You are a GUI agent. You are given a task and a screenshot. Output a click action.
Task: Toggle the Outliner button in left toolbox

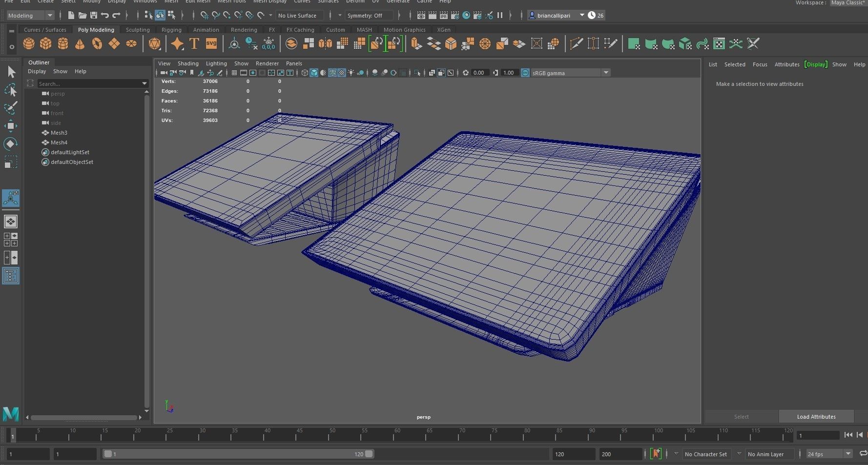tap(11, 276)
